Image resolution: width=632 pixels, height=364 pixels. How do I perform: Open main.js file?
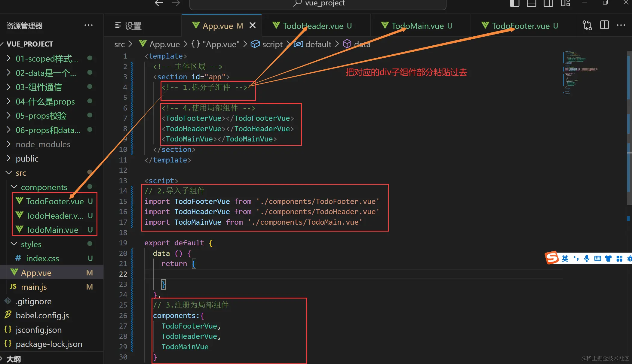[x=52, y=287]
